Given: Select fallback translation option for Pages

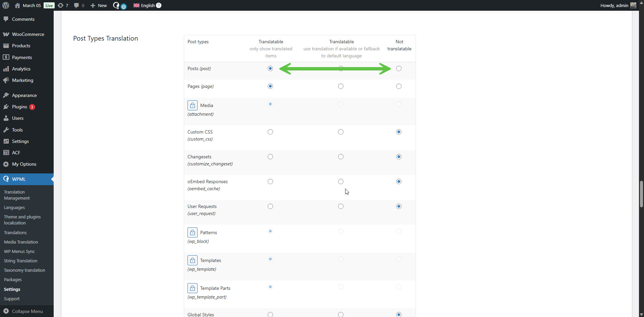Looking at the screenshot, I should click(340, 86).
